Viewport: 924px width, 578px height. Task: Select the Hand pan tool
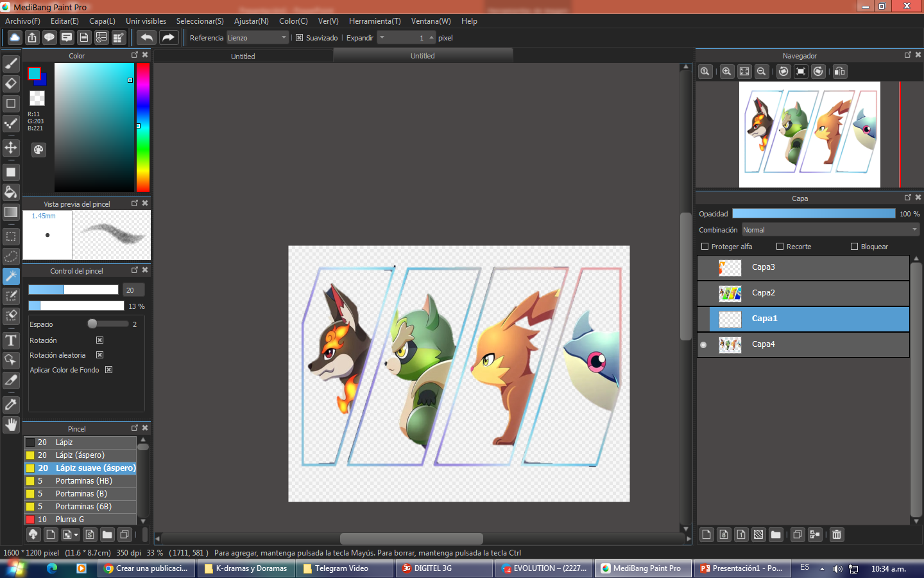tap(11, 425)
